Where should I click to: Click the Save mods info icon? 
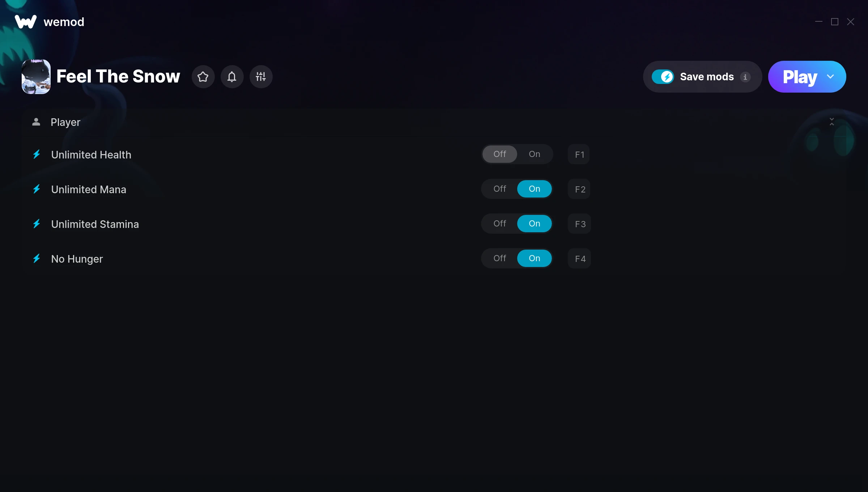745,77
